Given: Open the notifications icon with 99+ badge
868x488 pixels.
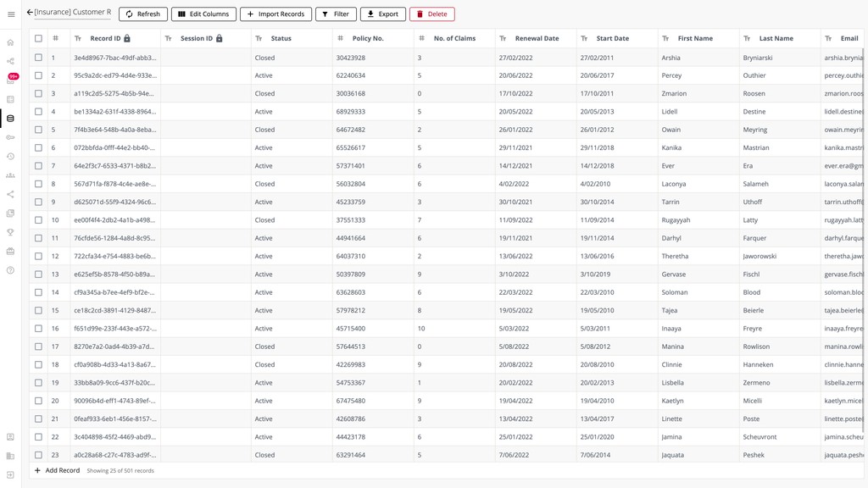Looking at the screenshot, I should (x=10, y=78).
